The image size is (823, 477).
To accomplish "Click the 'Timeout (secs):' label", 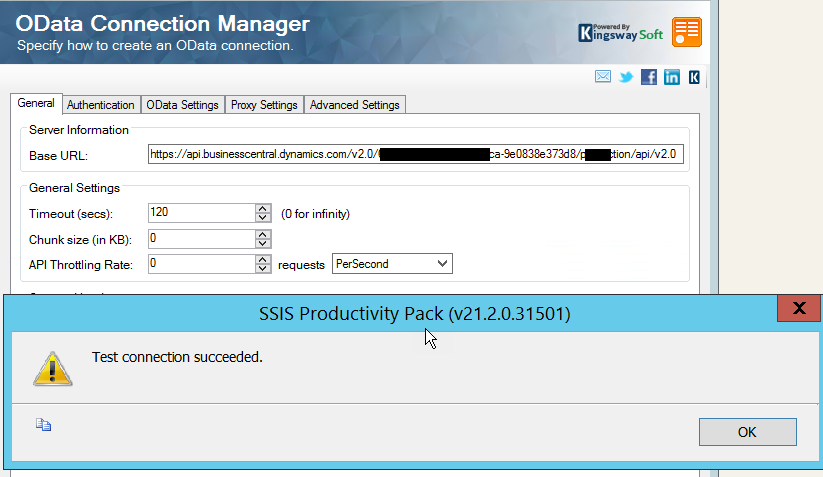I will click(71, 214).
